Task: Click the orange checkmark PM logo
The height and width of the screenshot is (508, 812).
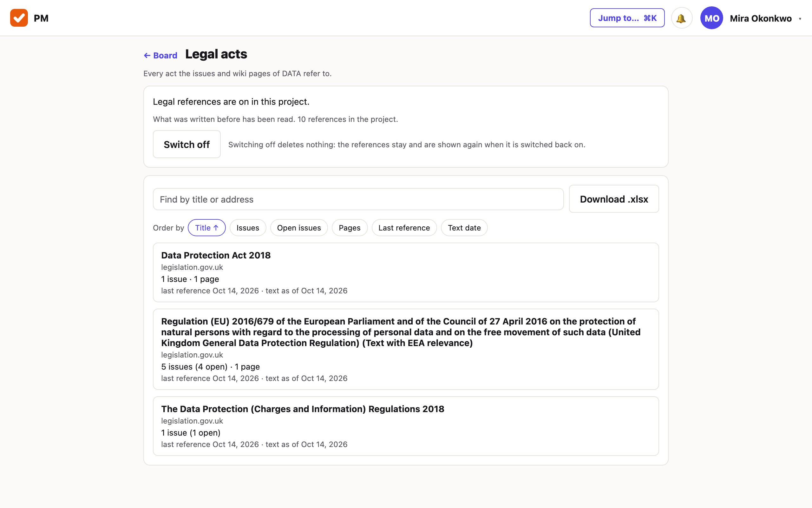Action: coord(19,18)
